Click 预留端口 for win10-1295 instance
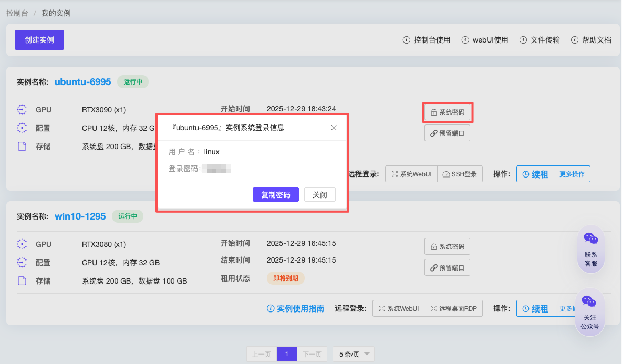Viewport: 622px width, 364px height. [448, 267]
